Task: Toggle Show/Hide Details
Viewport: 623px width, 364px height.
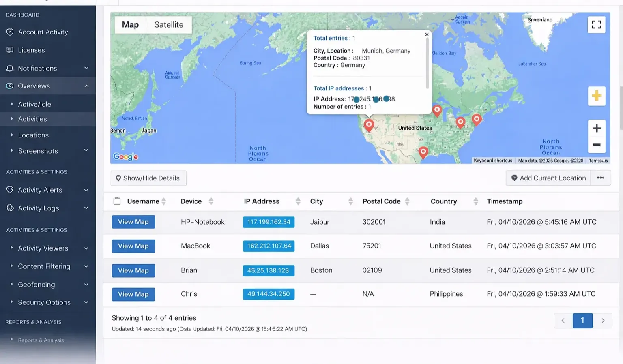Action: pos(148,178)
